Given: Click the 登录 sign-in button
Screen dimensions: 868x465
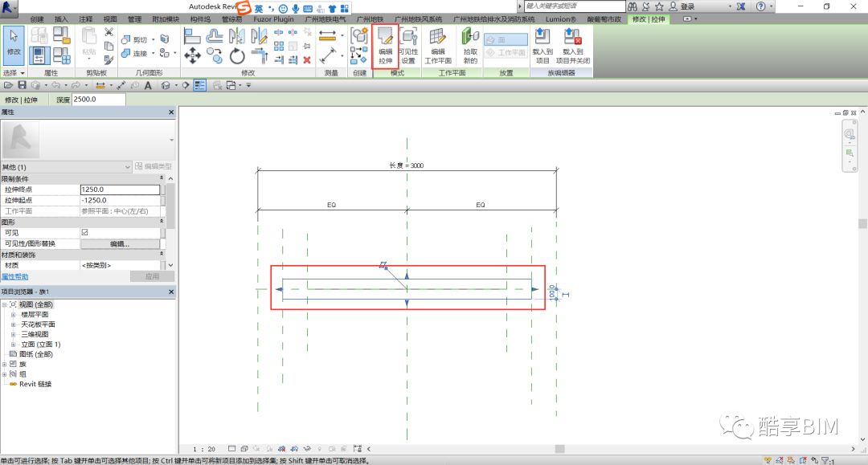Looking at the screenshot, I should click(x=682, y=6).
